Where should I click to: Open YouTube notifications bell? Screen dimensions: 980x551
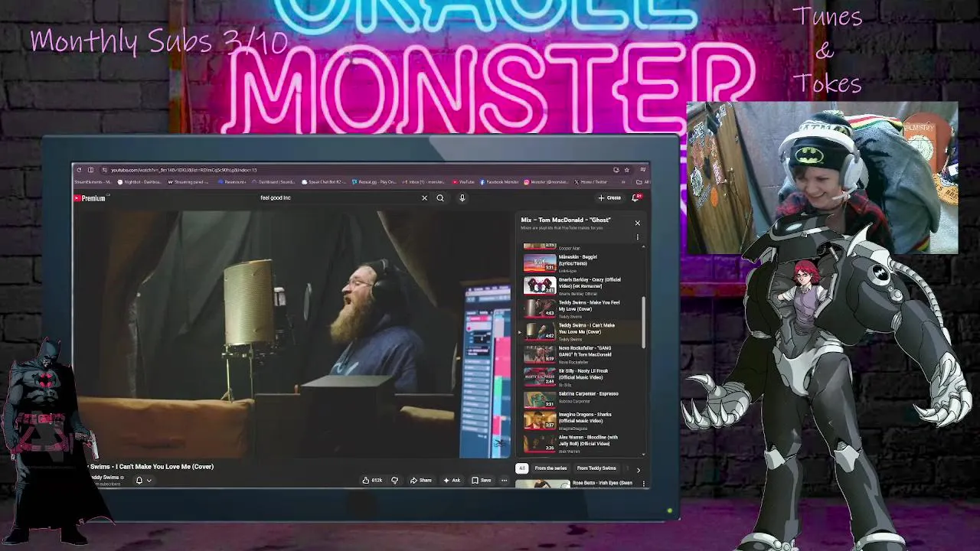click(635, 198)
